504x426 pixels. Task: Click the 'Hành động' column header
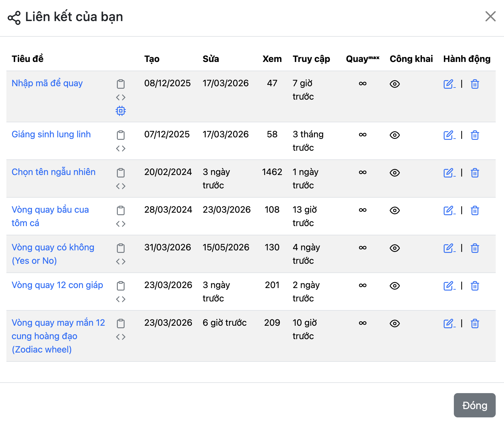pos(467,59)
